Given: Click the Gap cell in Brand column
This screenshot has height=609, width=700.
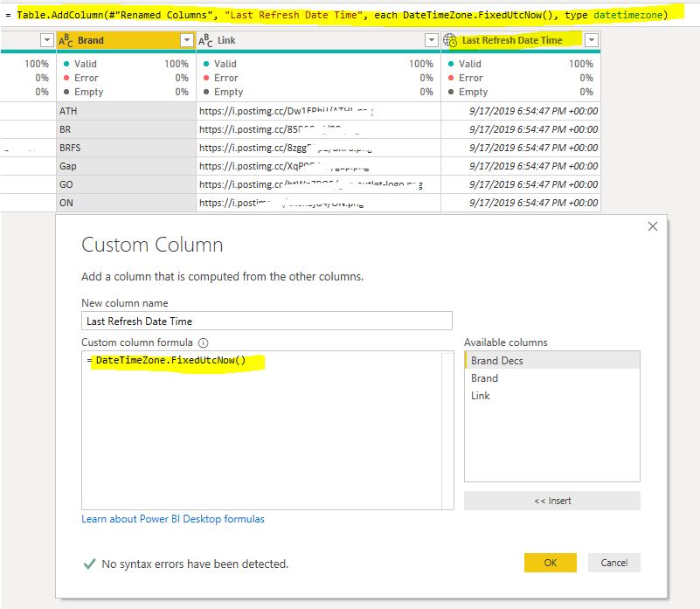Looking at the screenshot, I should (126, 166).
